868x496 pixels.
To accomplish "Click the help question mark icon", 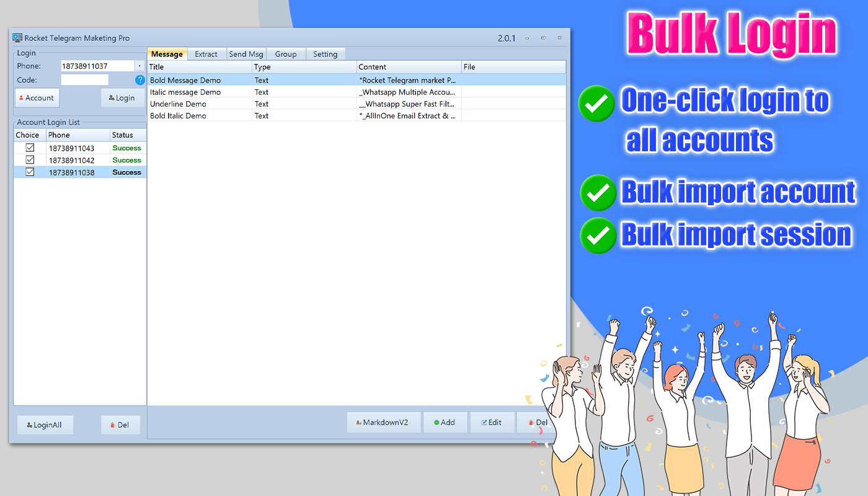I will coord(140,80).
